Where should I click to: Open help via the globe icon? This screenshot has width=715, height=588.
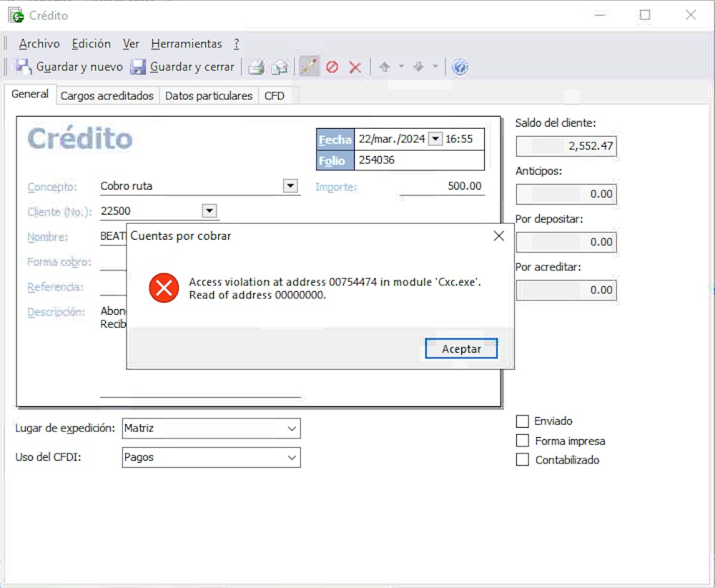coord(460,67)
